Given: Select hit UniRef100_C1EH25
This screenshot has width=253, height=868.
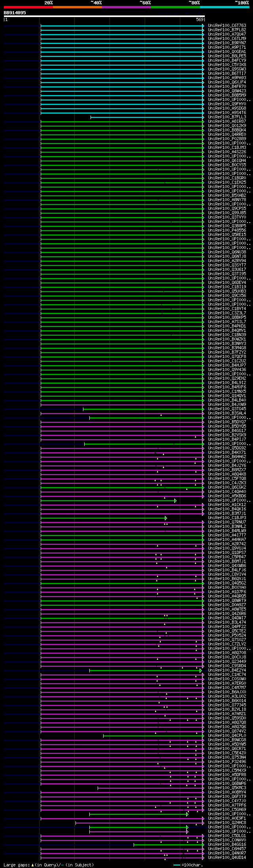Looking at the screenshot, I should [x=227, y=183].
